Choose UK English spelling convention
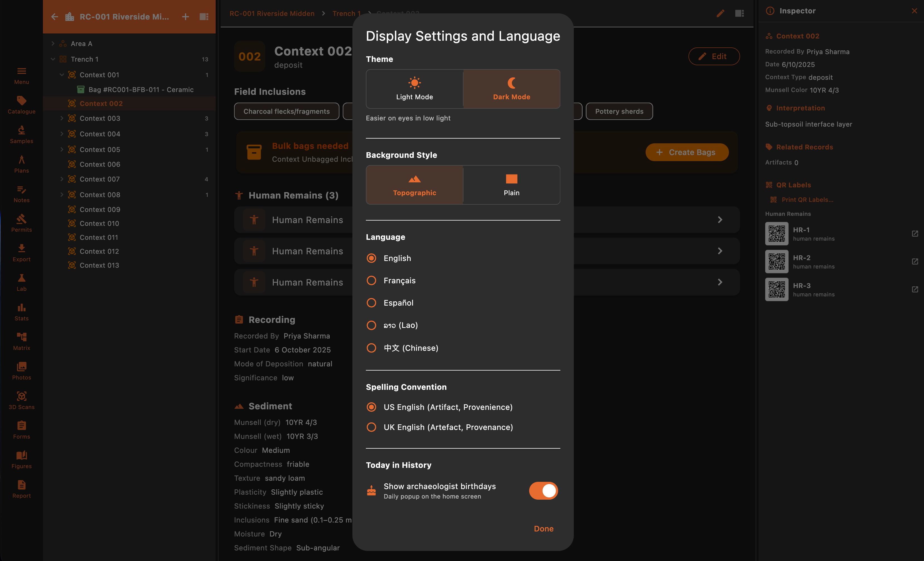This screenshot has width=924, height=561. (439, 427)
